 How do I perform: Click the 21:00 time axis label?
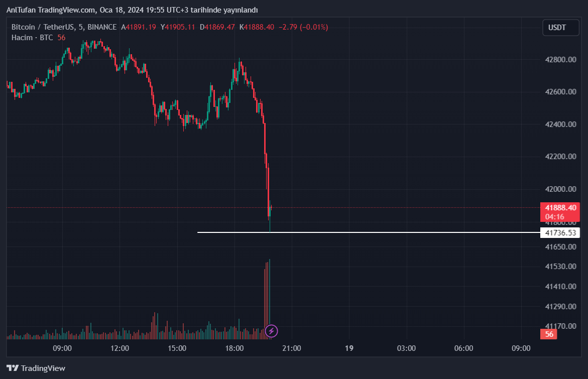292,348
